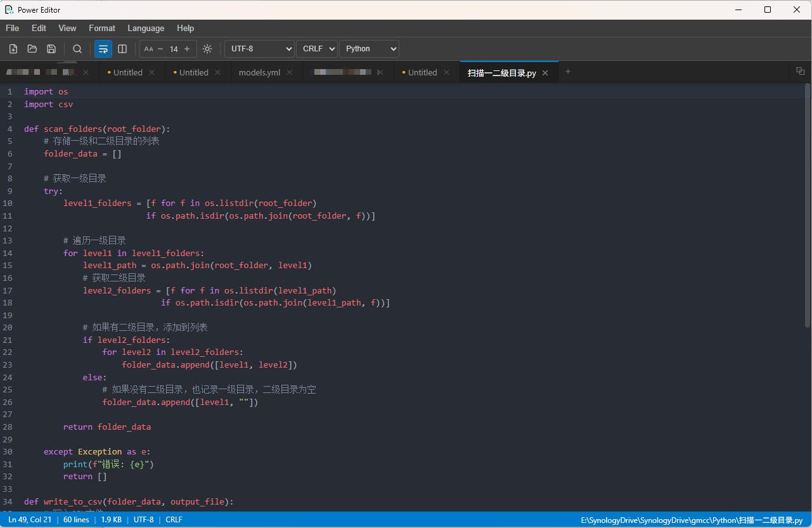
Task: Open the CRLF line ending dropdown
Action: (x=317, y=49)
